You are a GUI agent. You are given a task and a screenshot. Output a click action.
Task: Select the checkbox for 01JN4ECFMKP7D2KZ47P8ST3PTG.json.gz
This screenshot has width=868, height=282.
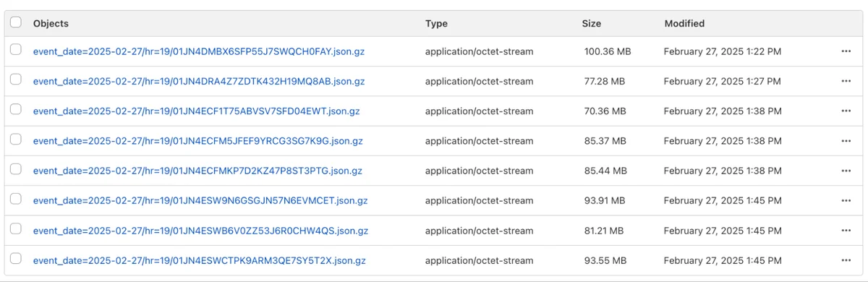[16, 170]
